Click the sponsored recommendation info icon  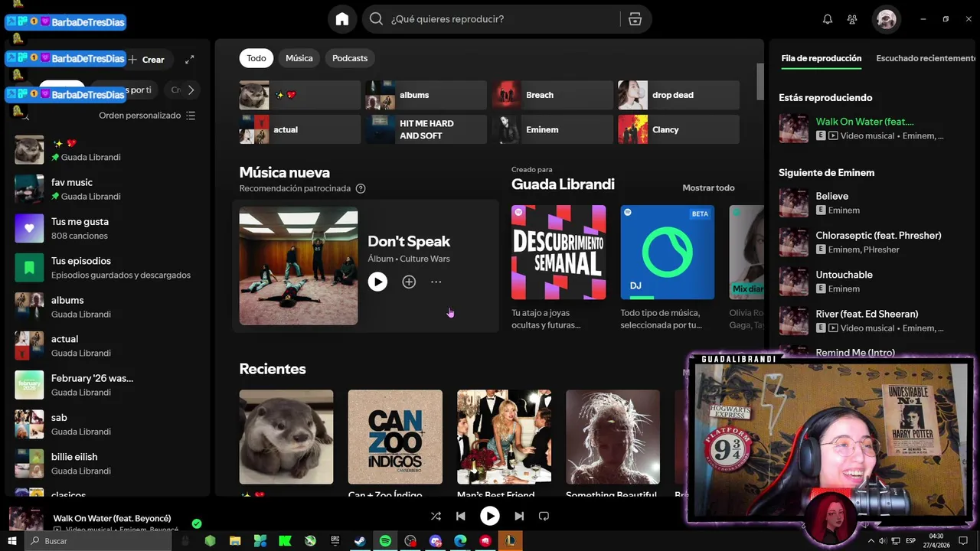[361, 188]
